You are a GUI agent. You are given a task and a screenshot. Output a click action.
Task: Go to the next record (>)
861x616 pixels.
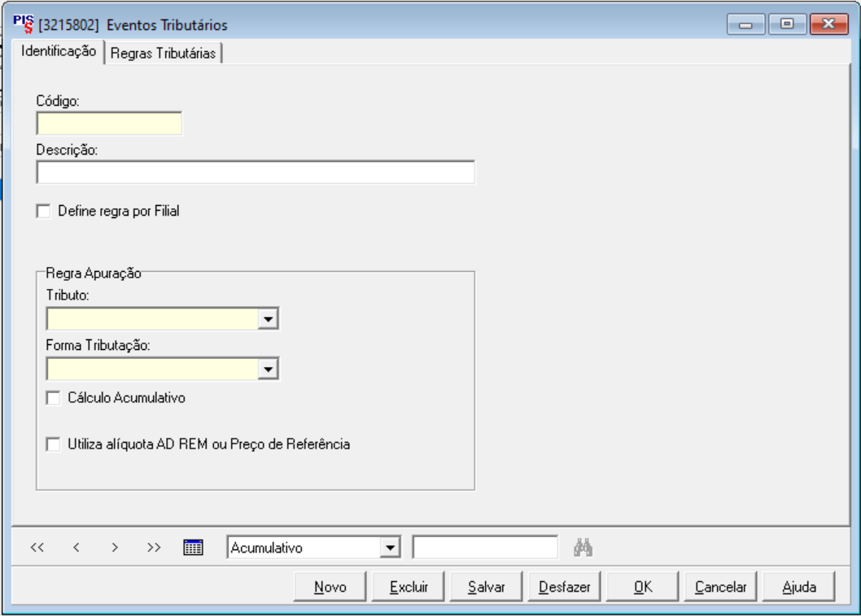coord(115,548)
